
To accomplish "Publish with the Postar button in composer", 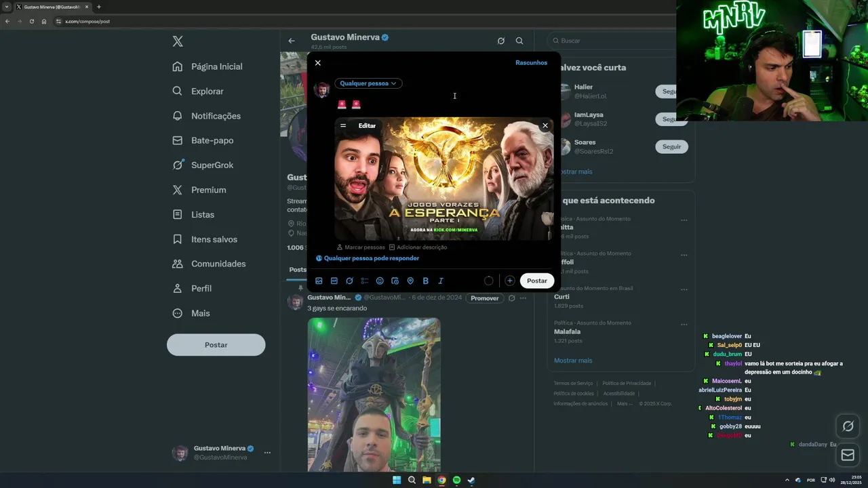I will pyautogui.click(x=537, y=281).
